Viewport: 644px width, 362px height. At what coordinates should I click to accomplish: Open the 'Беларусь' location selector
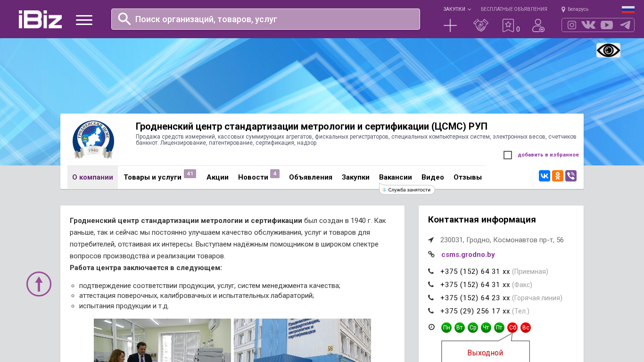coord(575,9)
